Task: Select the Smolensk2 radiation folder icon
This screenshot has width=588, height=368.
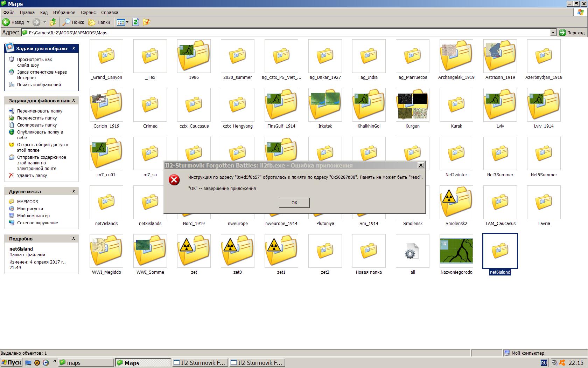Action: coord(456,202)
